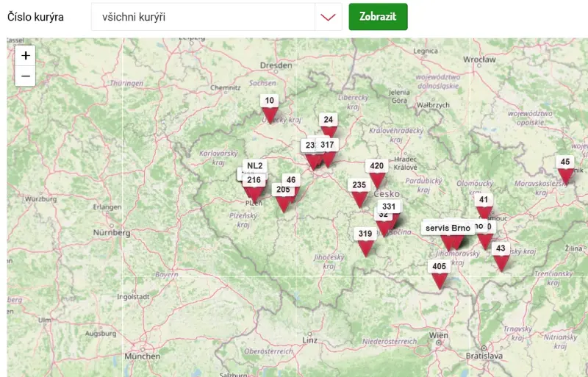Viewport: 588px width, 377px height.
Task: Zoom in on the map
Action: [26, 56]
